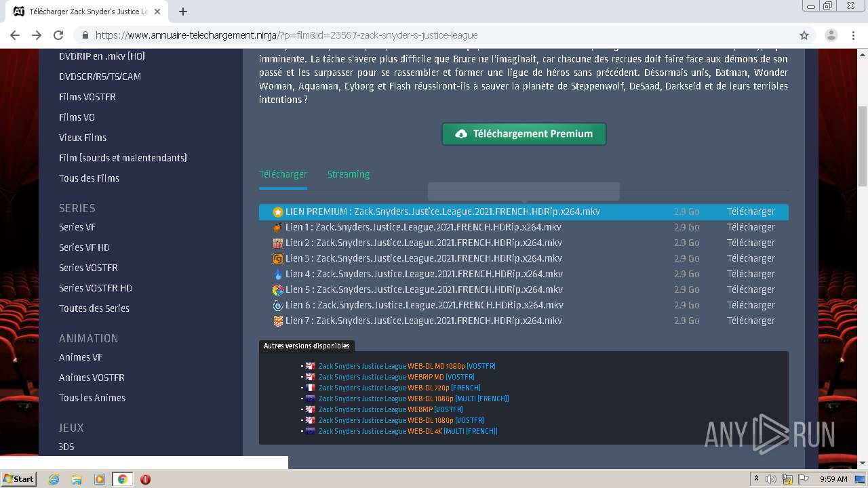The width and height of the screenshot is (868, 488).
Task: Open Internet Explorer from the taskbar
Action: click(54, 479)
